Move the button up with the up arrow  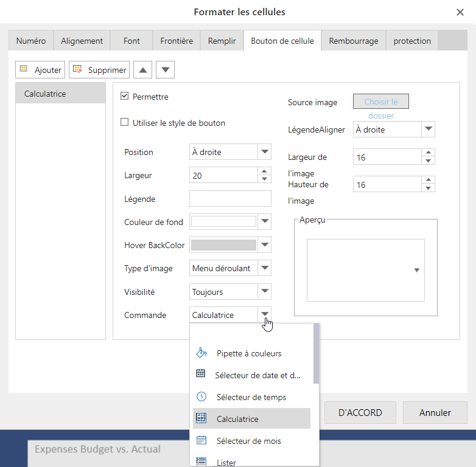click(x=142, y=70)
